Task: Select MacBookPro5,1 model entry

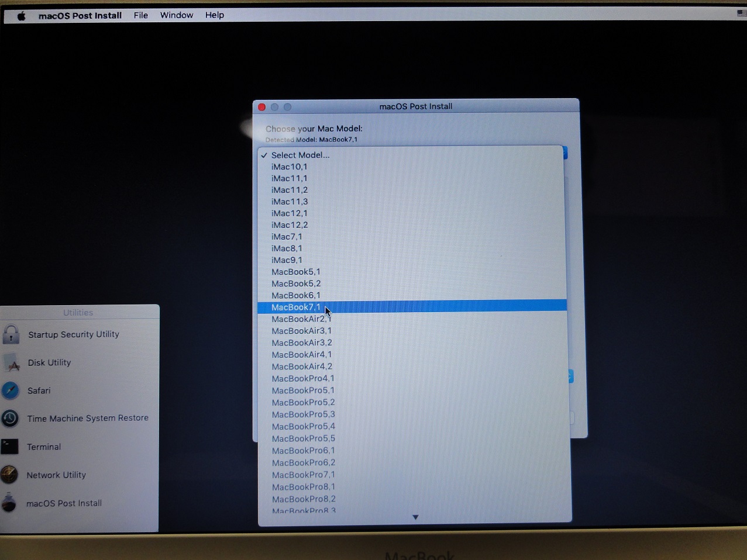Action: (x=413, y=390)
